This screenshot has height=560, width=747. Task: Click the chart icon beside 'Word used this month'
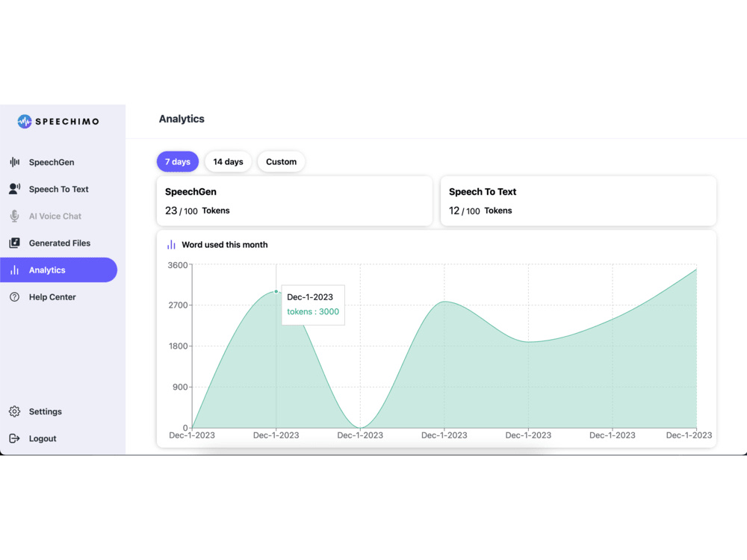(171, 245)
